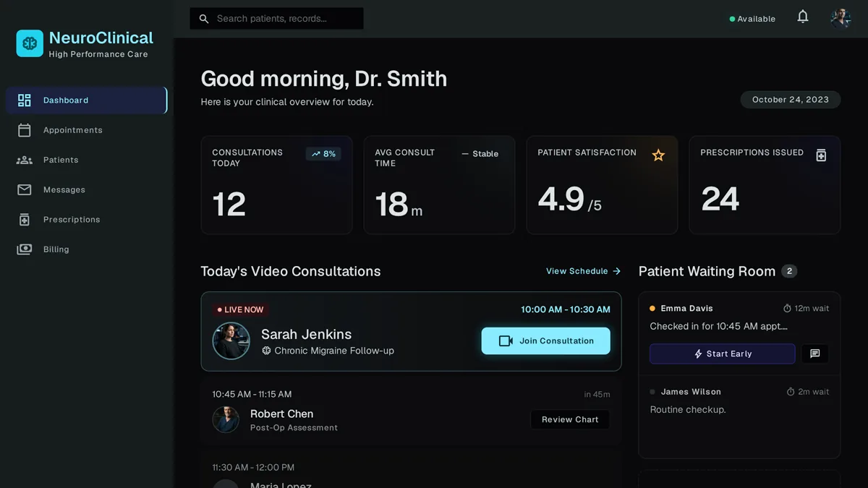868x488 pixels.
Task: Open the Patients section
Action: [x=87, y=160]
